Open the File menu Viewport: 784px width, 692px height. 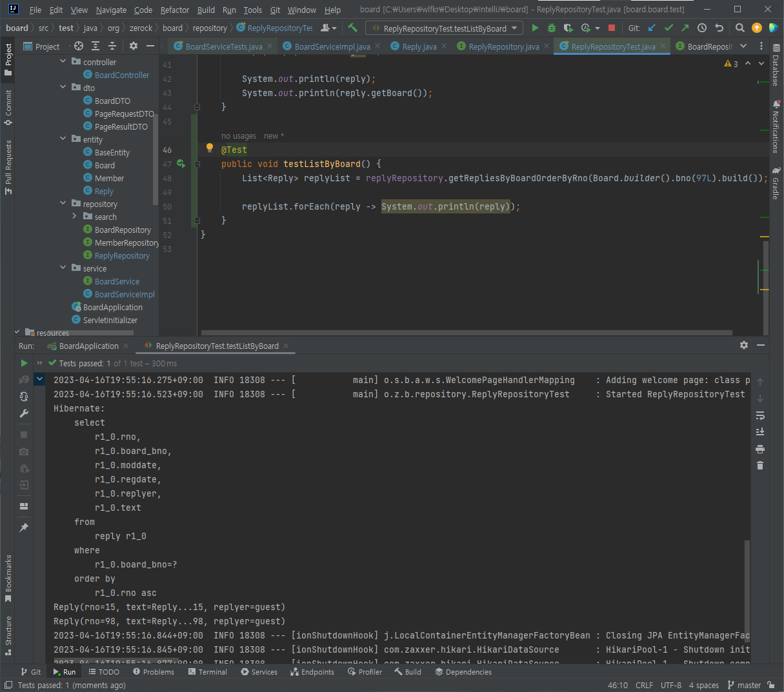coord(35,10)
